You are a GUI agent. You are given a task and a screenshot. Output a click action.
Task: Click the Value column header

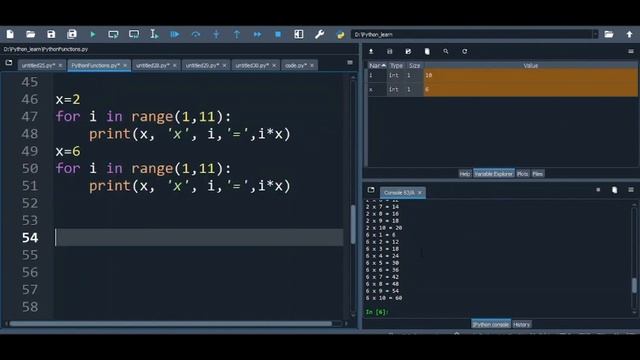(x=530, y=66)
